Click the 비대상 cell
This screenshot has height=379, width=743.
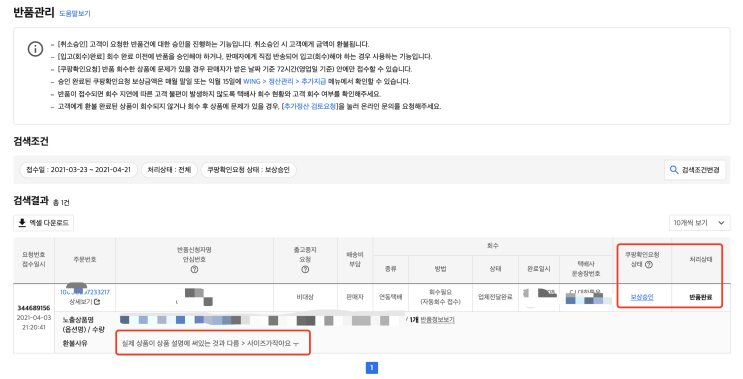[x=305, y=297]
